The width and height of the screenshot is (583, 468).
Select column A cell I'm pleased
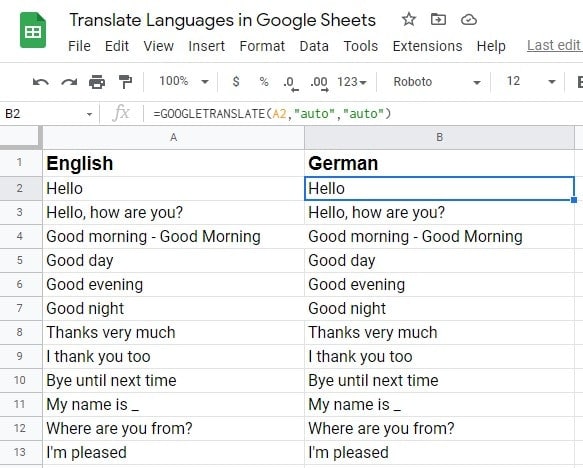point(173,452)
